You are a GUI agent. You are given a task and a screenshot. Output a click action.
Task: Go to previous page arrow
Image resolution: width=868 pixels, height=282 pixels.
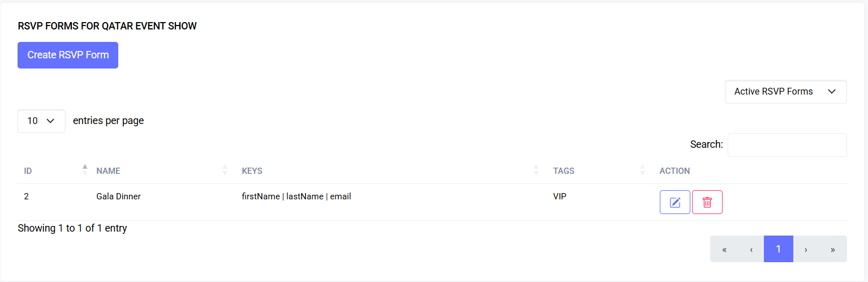(751, 249)
